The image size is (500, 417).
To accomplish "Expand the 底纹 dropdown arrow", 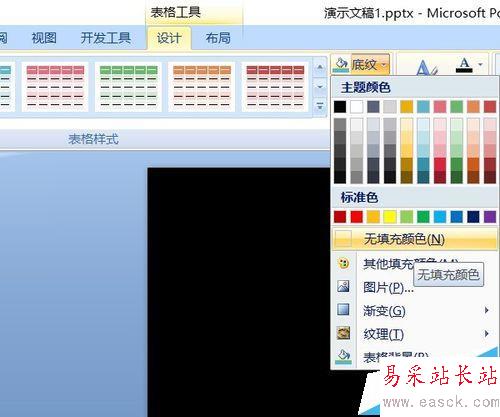I will (384, 64).
